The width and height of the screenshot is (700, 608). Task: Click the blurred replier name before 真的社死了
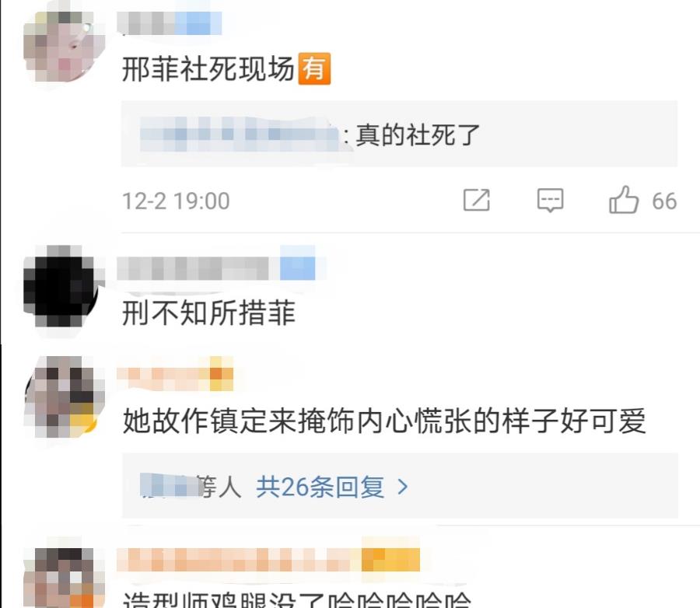click(x=240, y=134)
